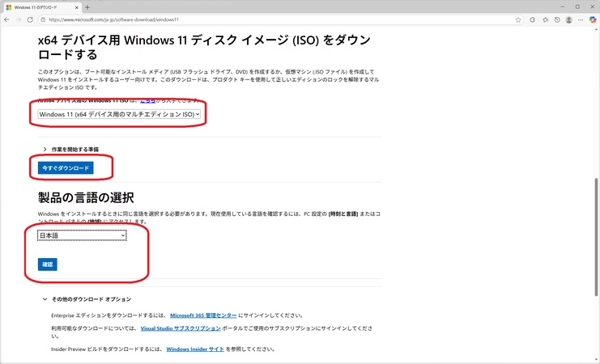This screenshot has height=364, width=600.
Task: Minimize the browser window
Action: click(x=563, y=7)
